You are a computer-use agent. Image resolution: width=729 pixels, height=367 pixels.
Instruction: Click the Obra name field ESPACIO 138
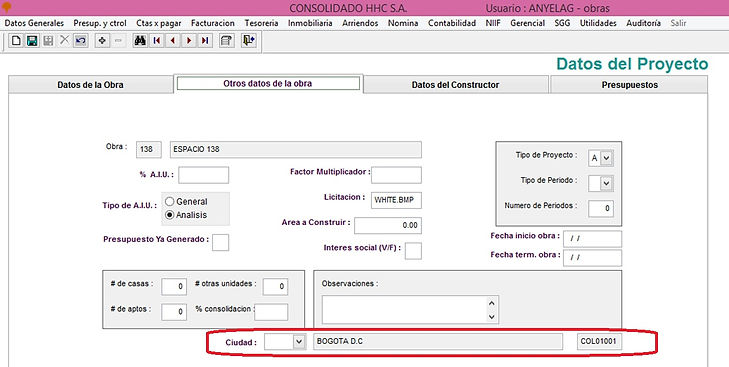click(x=296, y=149)
